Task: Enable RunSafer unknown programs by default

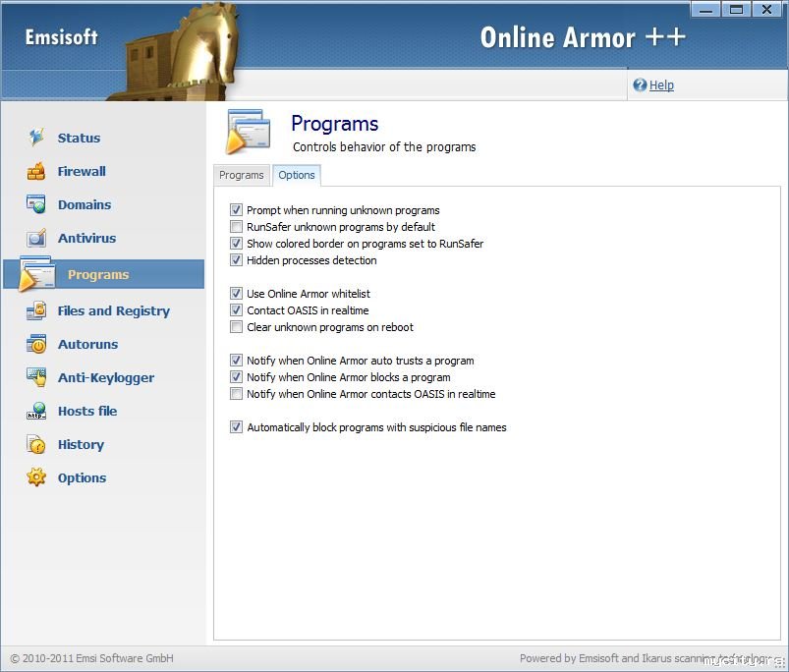Action: tap(236, 226)
